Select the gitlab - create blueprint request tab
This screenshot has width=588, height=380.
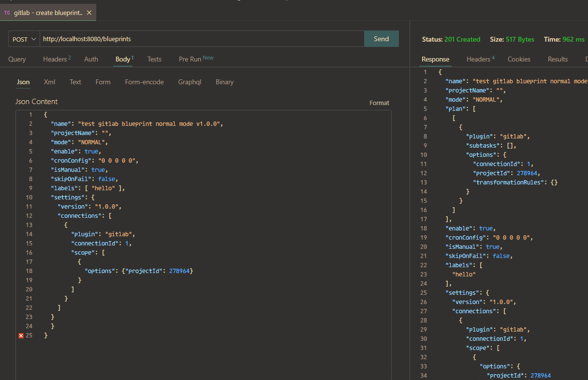coord(48,13)
